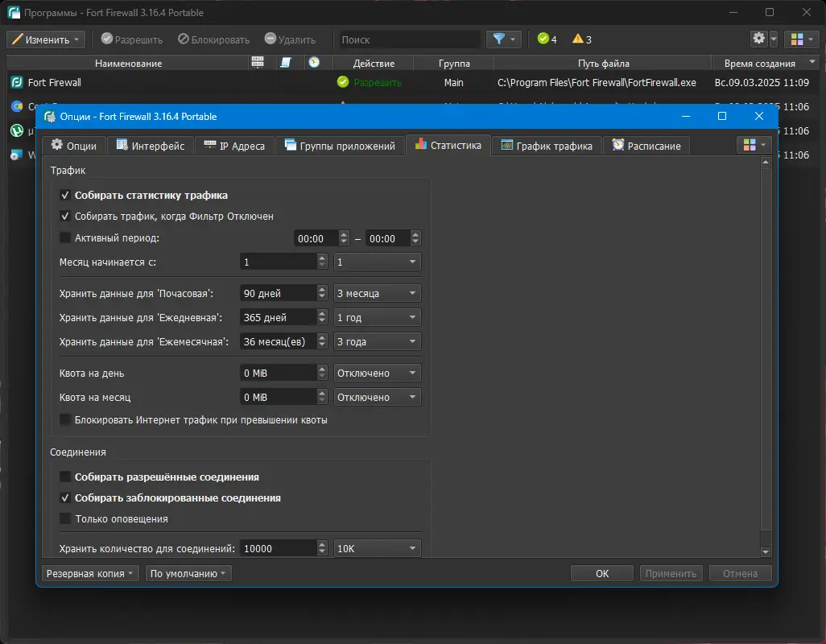Click the green checkmark allowed count icon
This screenshot has height=644, width=826.
pos(543,39)
